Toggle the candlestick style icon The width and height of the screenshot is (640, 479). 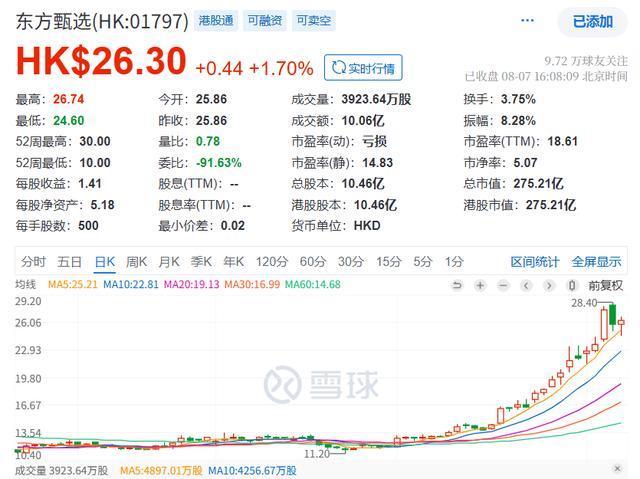tap(572, 285)
